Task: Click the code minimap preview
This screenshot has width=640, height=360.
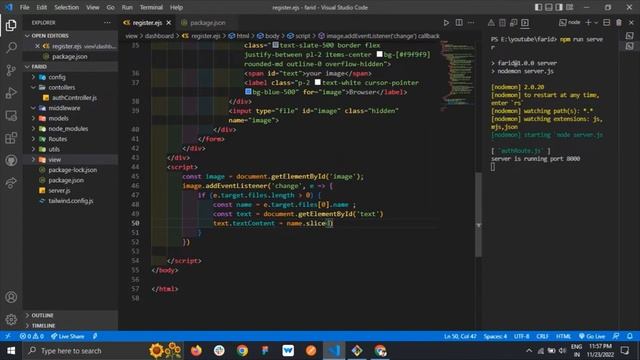Action: pyautogui.click(x=457, y=76)
